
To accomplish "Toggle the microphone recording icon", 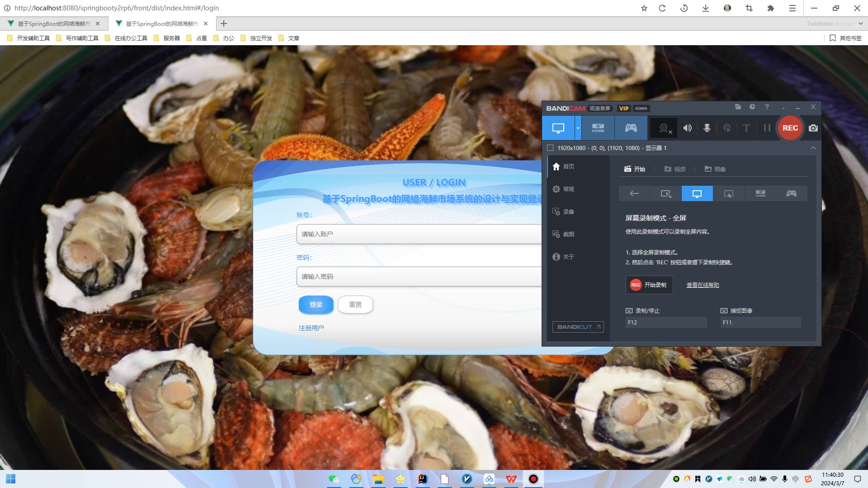I will [x=707, y=128].
